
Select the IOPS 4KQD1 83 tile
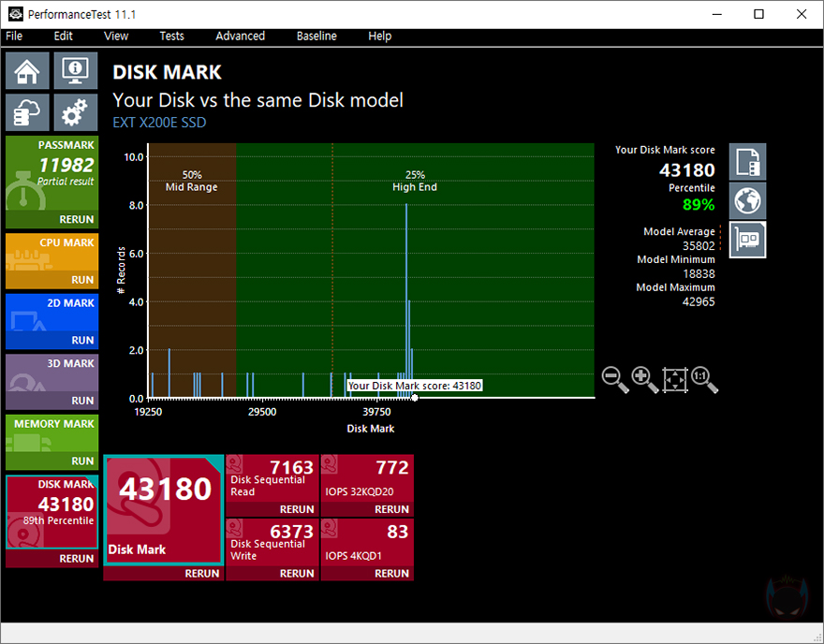pyautogui.click(x=367, y=542)
